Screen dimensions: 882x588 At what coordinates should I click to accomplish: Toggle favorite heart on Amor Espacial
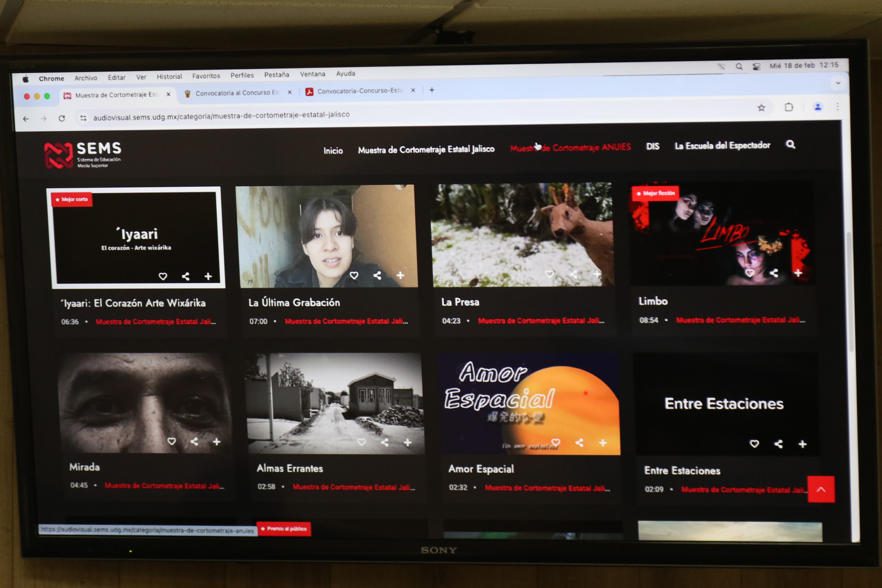(x=556, y=442)
